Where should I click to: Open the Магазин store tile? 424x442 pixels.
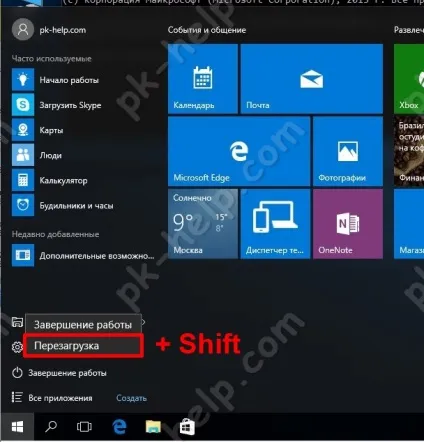tap(409, 224)
